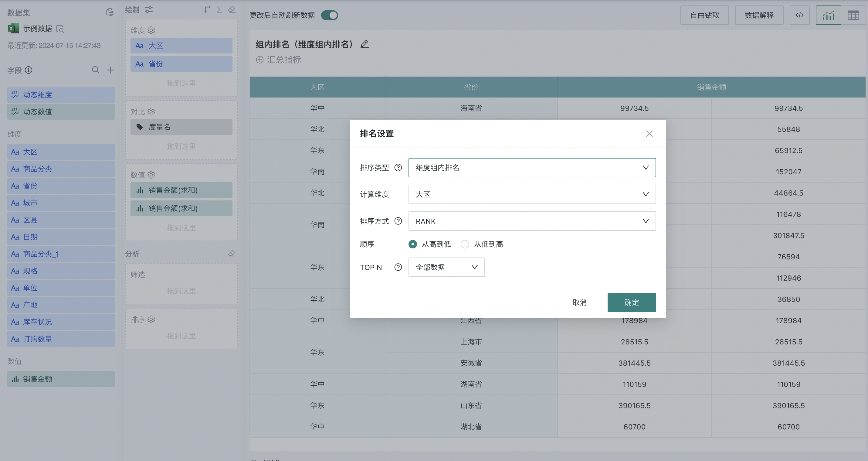Click first 销售金额(求和) pill

181,190
